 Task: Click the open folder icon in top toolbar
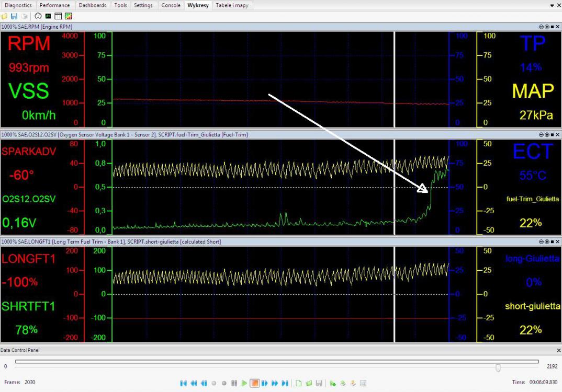pyautogui.click(x=5, y=17)
